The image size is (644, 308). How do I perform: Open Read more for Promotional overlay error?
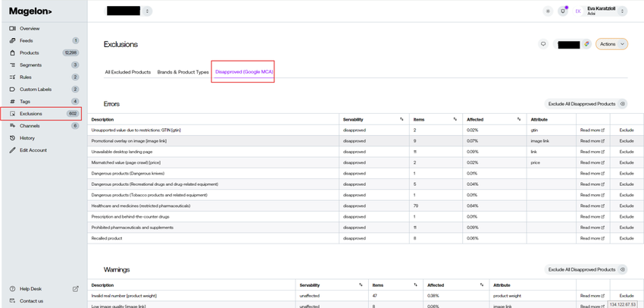click(592, 141)
